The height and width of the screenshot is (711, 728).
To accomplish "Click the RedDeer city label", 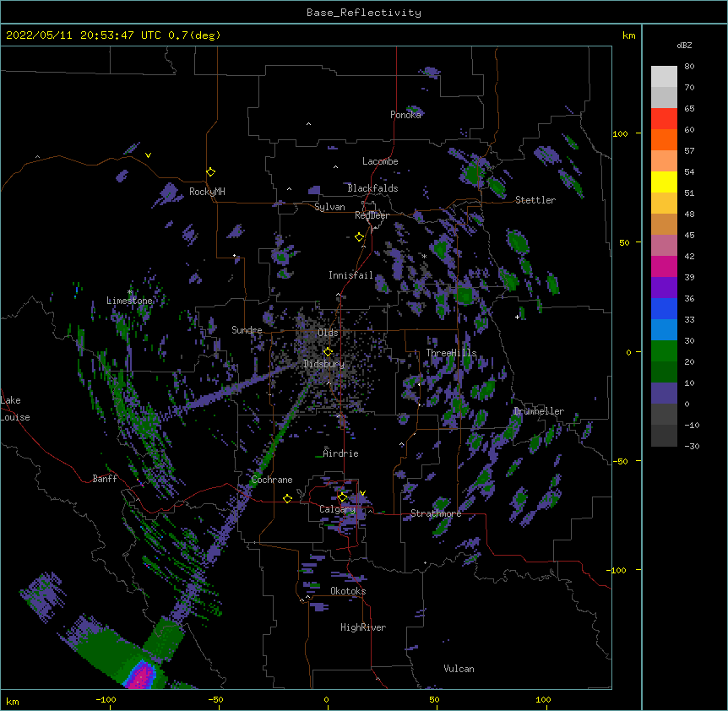I will [x=372, y=215].
